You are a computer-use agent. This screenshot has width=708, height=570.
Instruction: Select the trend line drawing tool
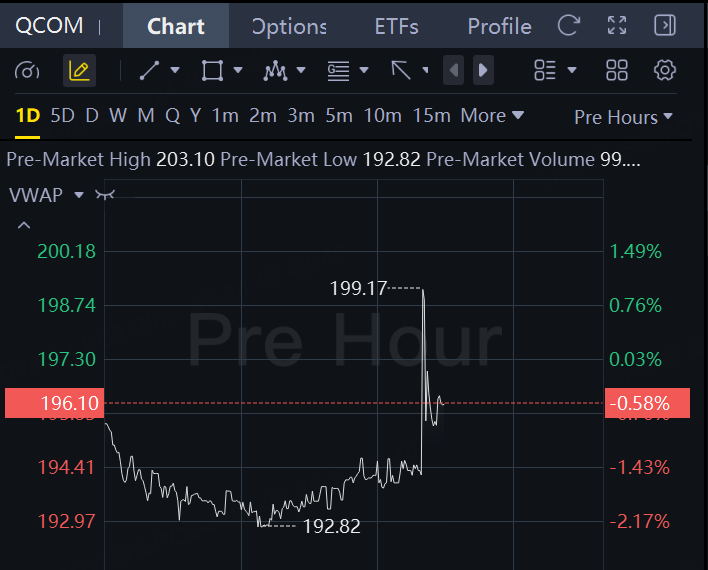pyautogui.click(x=149, y=70)
